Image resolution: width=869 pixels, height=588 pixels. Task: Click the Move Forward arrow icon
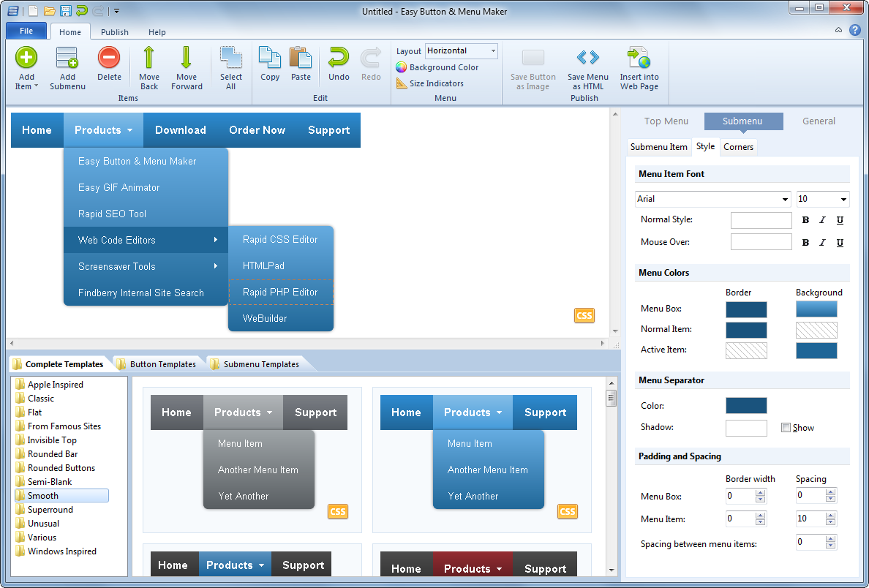pyautogui.click(x=187, y=59)
